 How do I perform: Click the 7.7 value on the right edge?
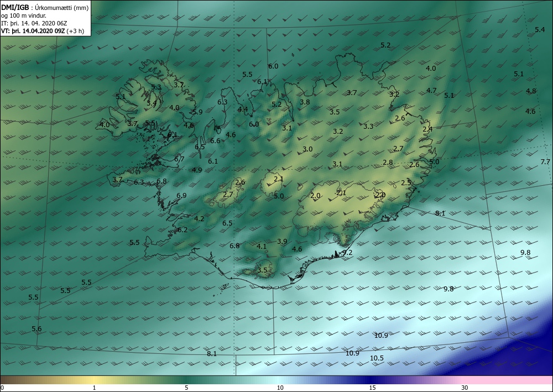pyautogui.click(x=545, y=162)
